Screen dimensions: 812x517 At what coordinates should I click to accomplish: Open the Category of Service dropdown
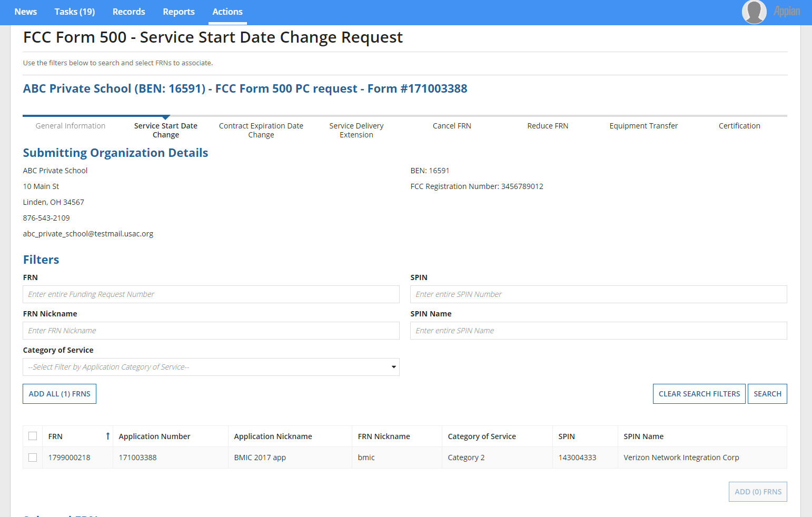[211, 367]
